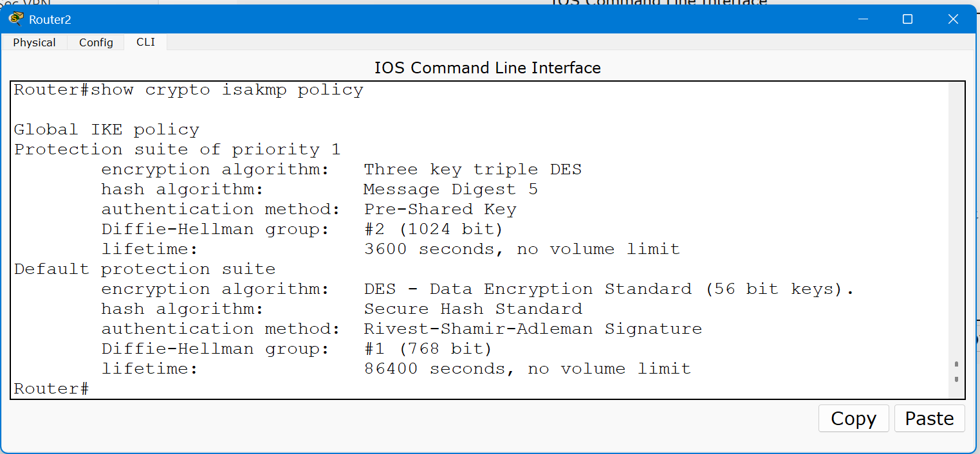Click the "Global IKE policy" output line

[x=107, y=130]
